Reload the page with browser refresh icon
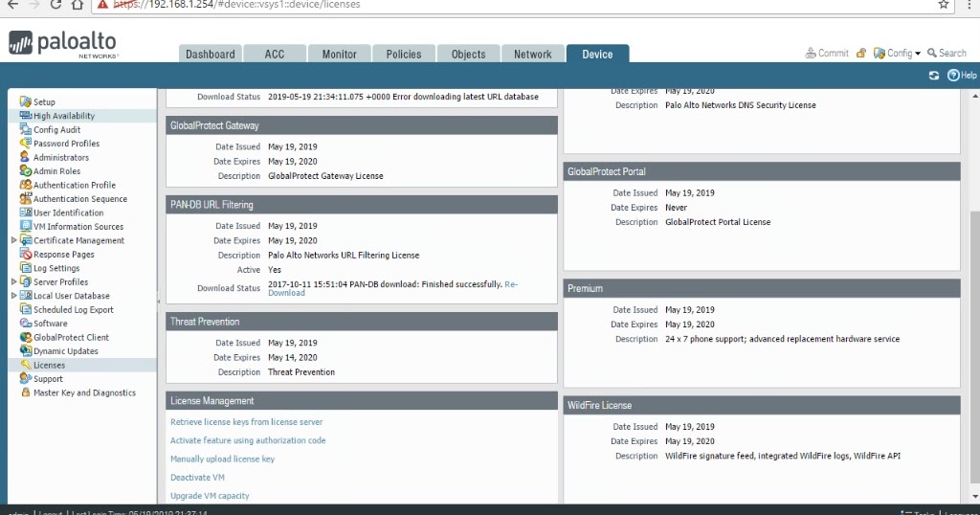Image resolution: width=980 pixels, height=515 pixels. [x=55, y=5]
